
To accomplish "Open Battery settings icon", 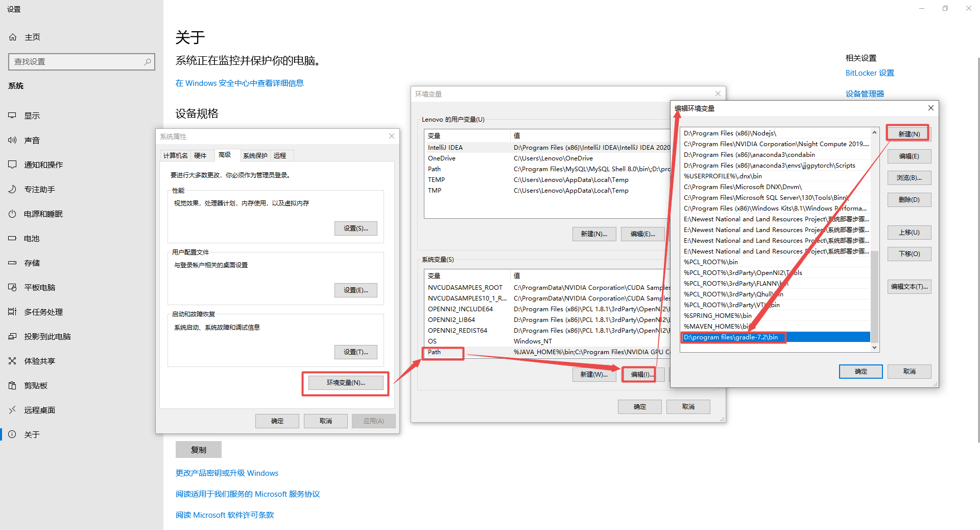I will pos(12,238).
